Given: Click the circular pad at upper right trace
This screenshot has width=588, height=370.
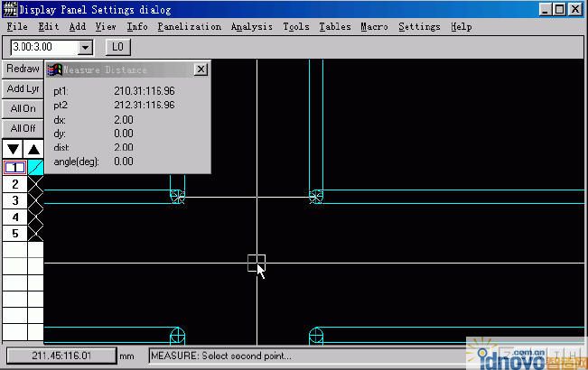Looking at the screenshot, I should click(316, 196).
